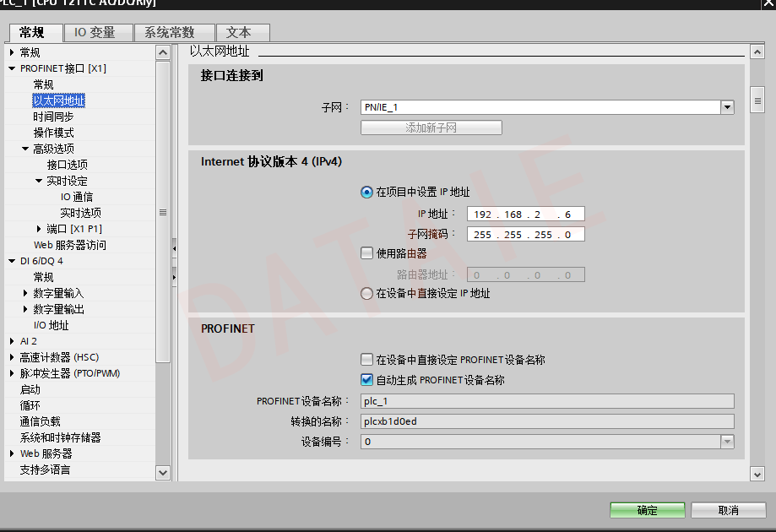Click the right panel vertical scrollbar thumb
The height and width of the screenshot is (532, 776).
tap(757, 100)
